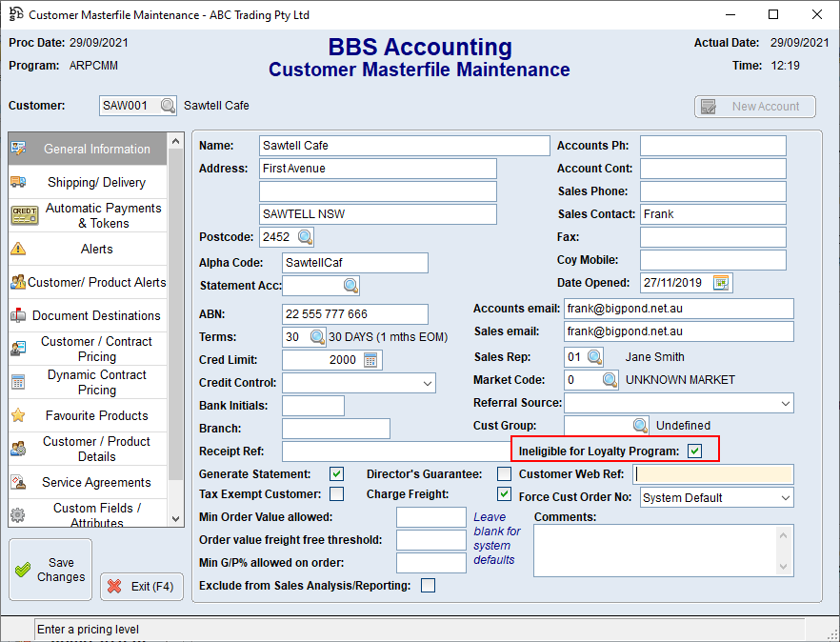Expand the Referral Source dropdown
This screenshot has height=642, width=840.
[x=784, y=403]
